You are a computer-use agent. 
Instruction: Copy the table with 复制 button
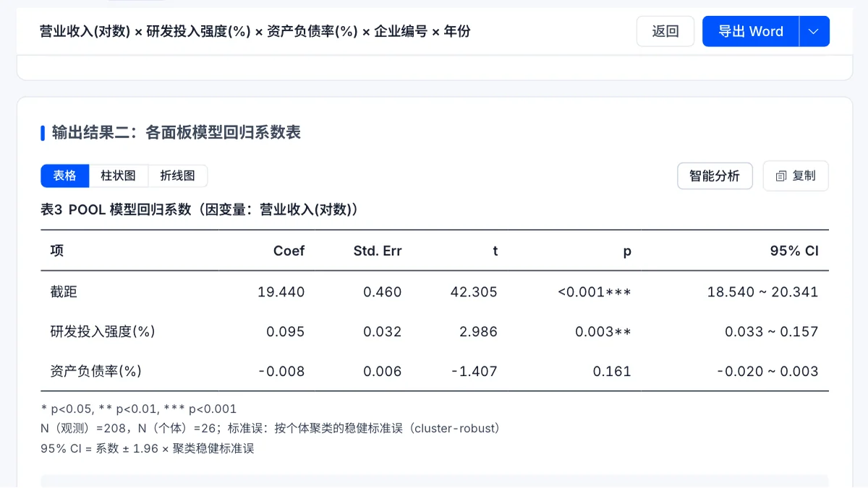point(796,176)
